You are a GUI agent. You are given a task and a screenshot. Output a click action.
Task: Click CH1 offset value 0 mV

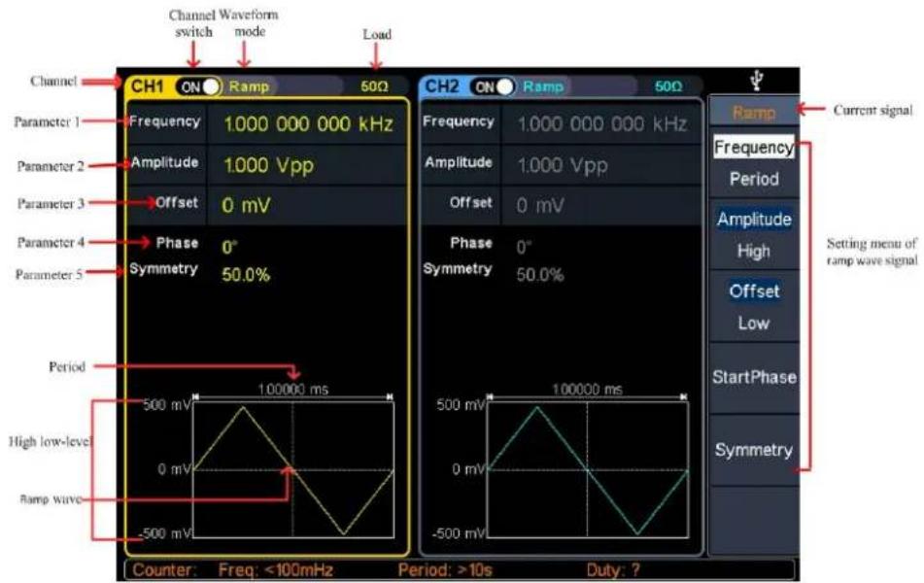[x=246, y=205]
